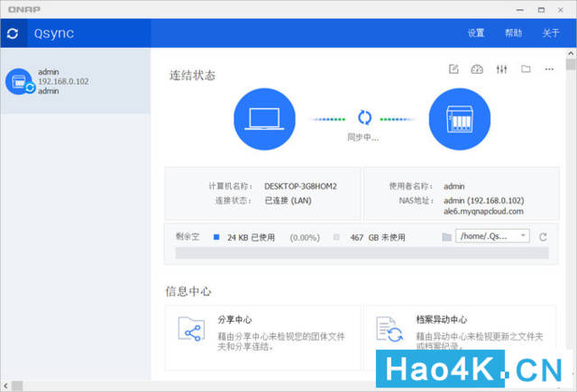Click the 信息中心 heading
The height and width of the screenshot is (392, 577).
pos(188,291)
